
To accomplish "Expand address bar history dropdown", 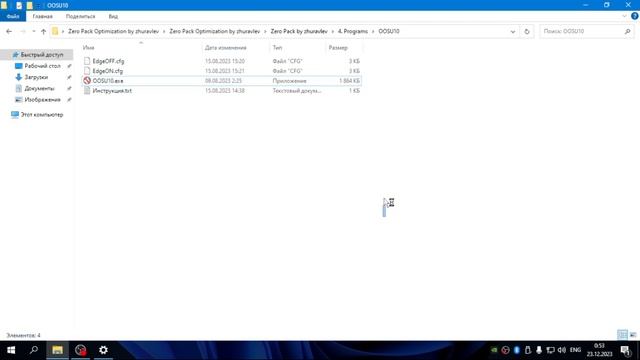I will pyautogui.click(x=513, y=31).
